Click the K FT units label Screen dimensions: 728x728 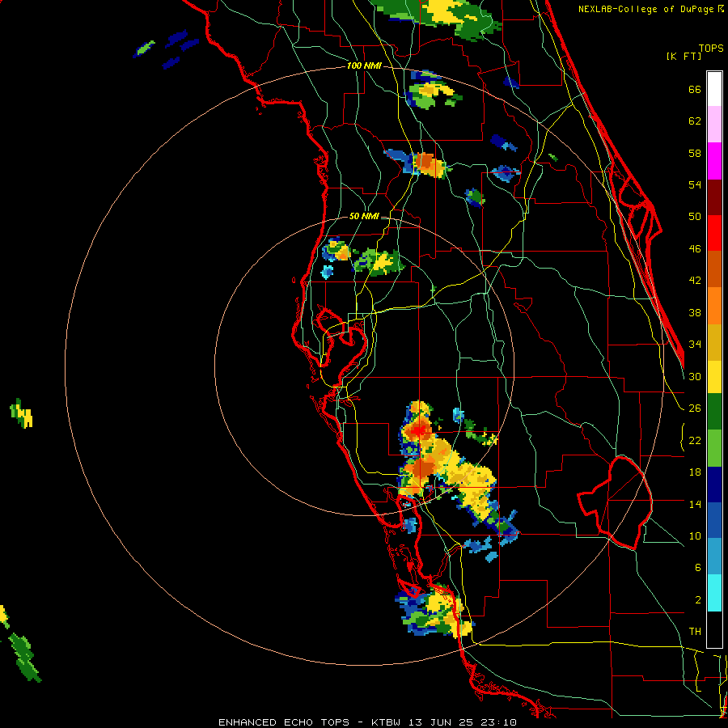tap(684, 56)
